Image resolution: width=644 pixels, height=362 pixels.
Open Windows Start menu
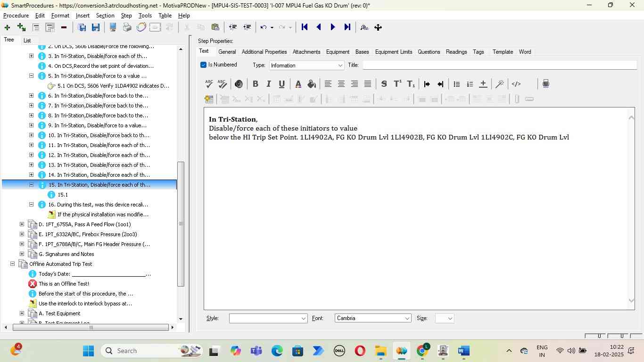(88, 351)
